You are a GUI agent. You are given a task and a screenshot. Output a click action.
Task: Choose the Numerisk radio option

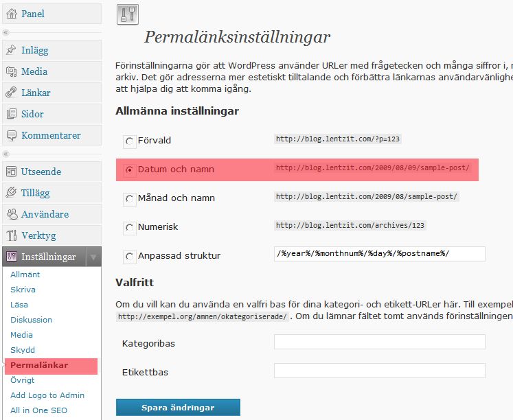tap(129, 228)
